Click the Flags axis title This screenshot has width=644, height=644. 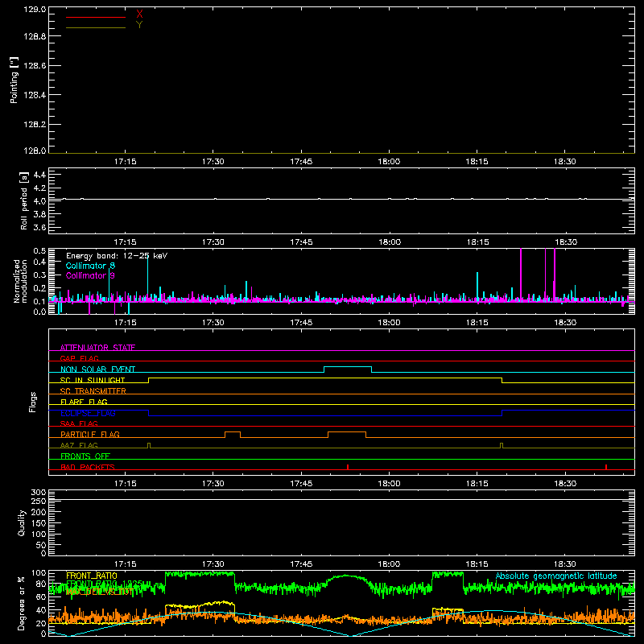click(x=33, y=402)
